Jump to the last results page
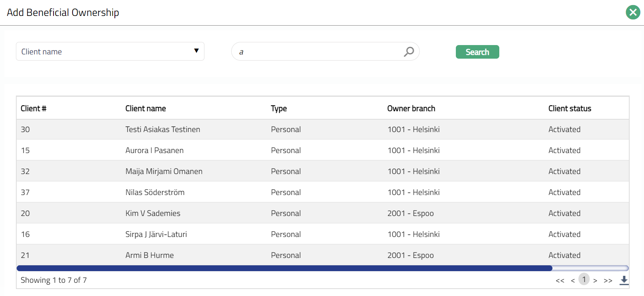The width and height of the screenshot is (644, 296). coord(608,280)
